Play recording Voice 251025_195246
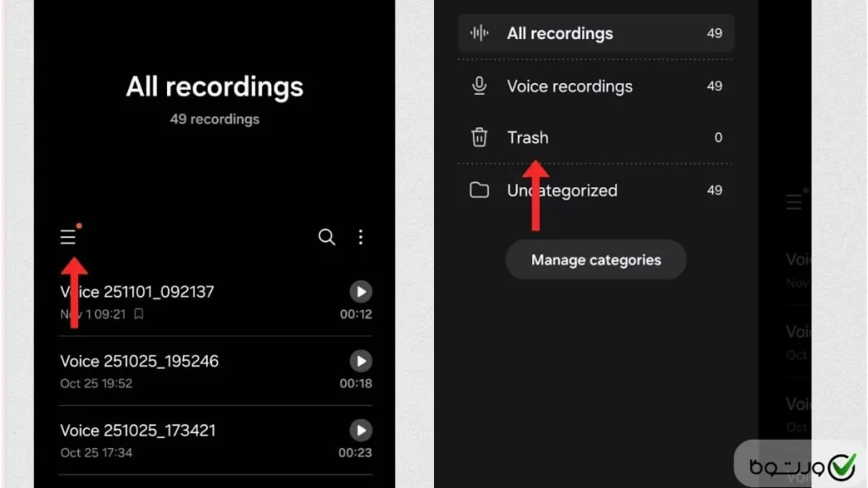The width and height of the screenshot is (868, 488). point(361,362)
